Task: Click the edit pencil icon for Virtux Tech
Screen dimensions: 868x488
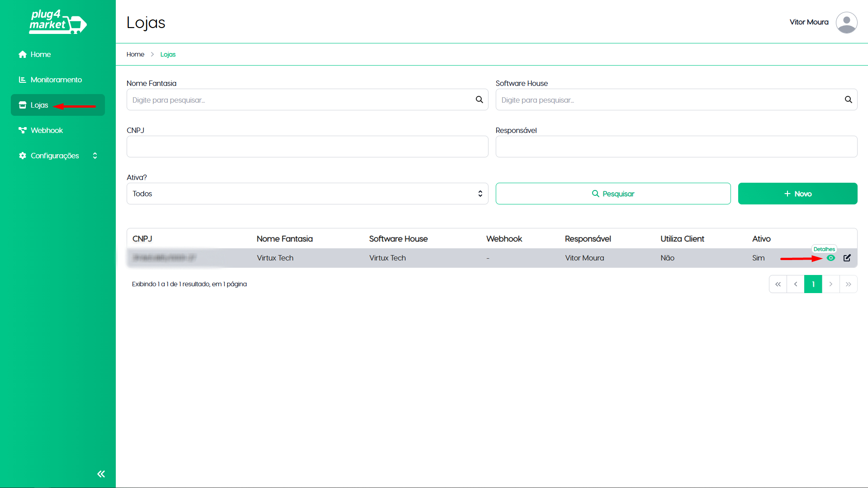Action: (847, 258)
